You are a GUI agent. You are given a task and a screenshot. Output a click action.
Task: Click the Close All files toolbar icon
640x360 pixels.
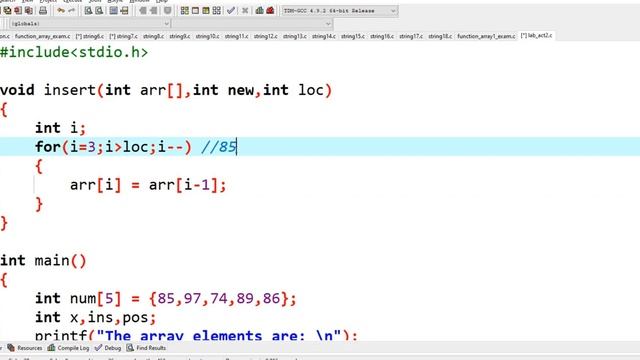click(29, 11)
